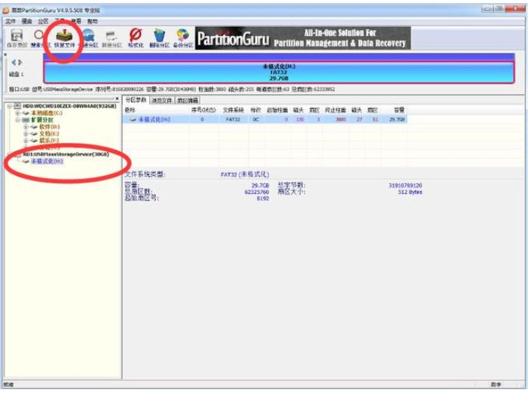This screenshot has height=393, width=532.
Task: Click the 0C identifier cell in the row
Action: (256, 119)
